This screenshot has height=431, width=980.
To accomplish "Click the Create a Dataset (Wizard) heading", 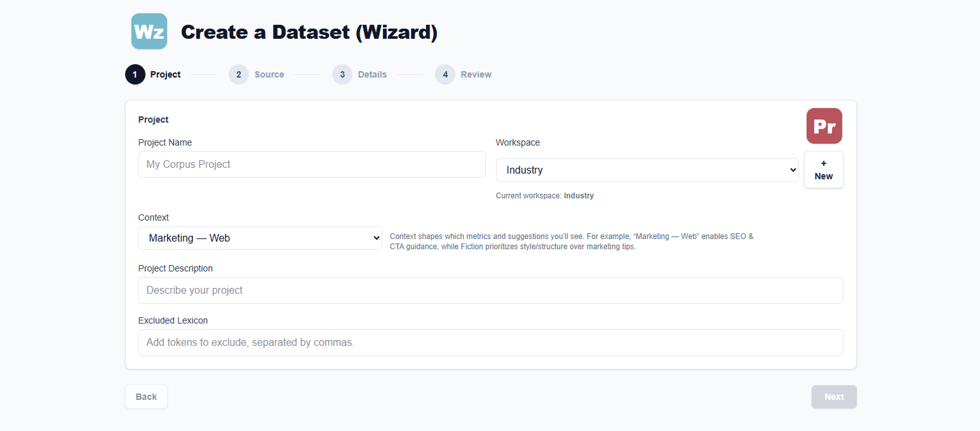I will point(309,32).
